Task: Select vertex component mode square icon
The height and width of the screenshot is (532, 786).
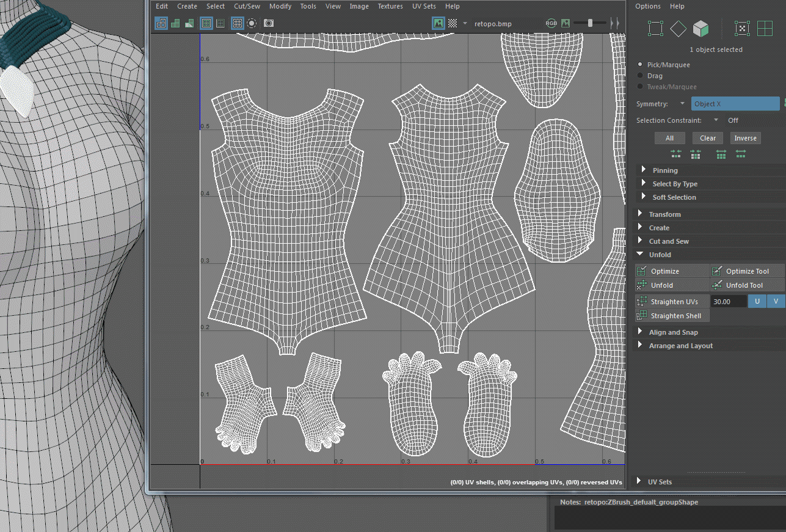Action: (x=655, y=28)
